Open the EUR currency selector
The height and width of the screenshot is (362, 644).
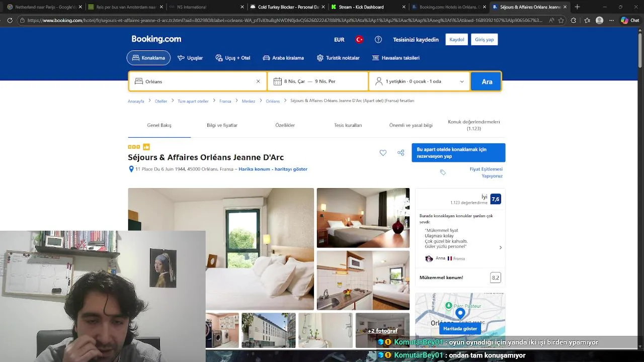(339, 40)
